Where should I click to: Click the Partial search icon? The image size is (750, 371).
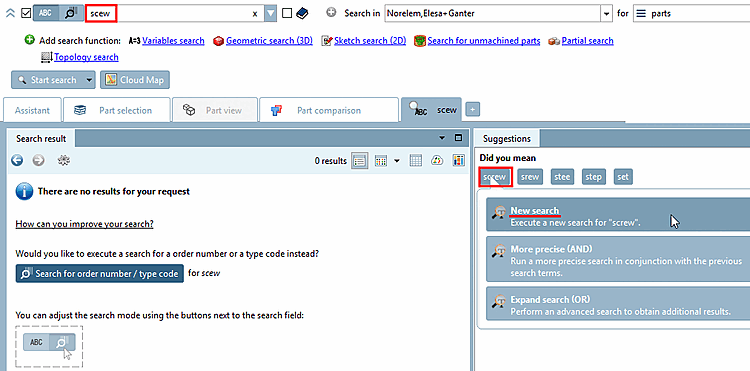pos(554,41)
